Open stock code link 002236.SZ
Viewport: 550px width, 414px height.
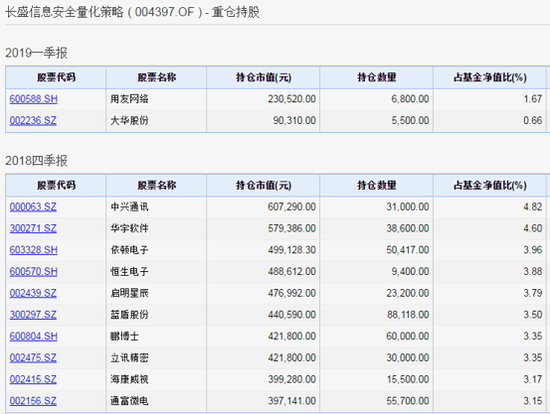pyautogui.click(x=33, y=121)
